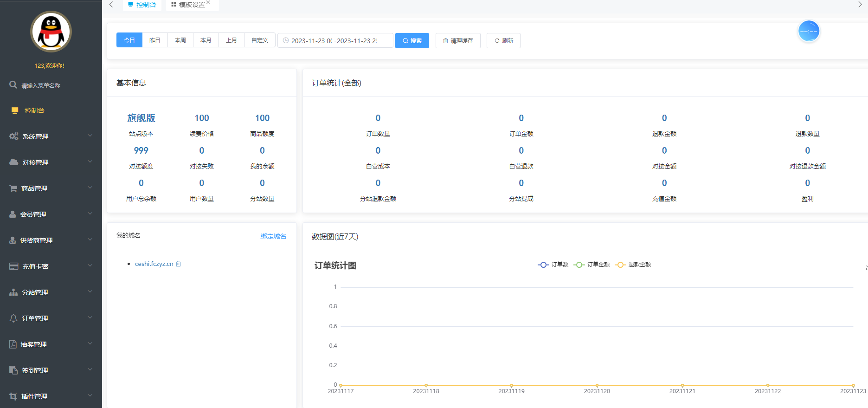Click the trash icon beside ceshi.fczyz.cn

pyautogui.click(x=179, y=264)
